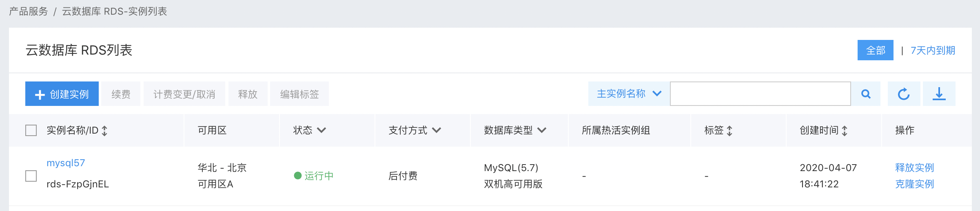Sort by 实例名称/ID arrows
980x211 pixels.
pos(104,131)
